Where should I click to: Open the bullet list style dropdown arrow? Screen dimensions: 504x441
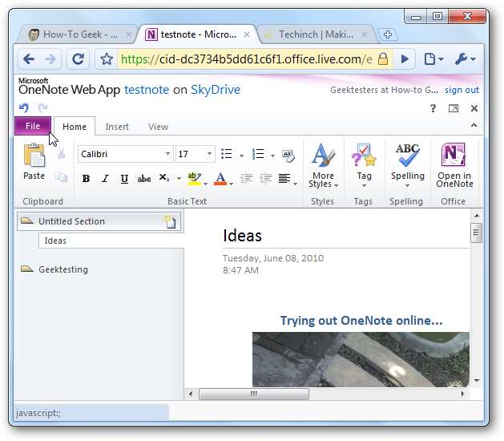[241, 155]
